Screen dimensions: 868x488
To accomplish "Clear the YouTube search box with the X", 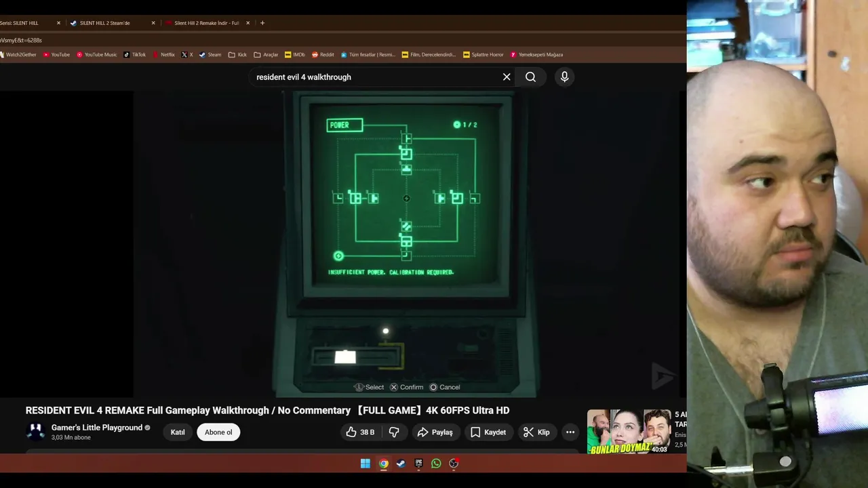I will (x=507, y=77).
